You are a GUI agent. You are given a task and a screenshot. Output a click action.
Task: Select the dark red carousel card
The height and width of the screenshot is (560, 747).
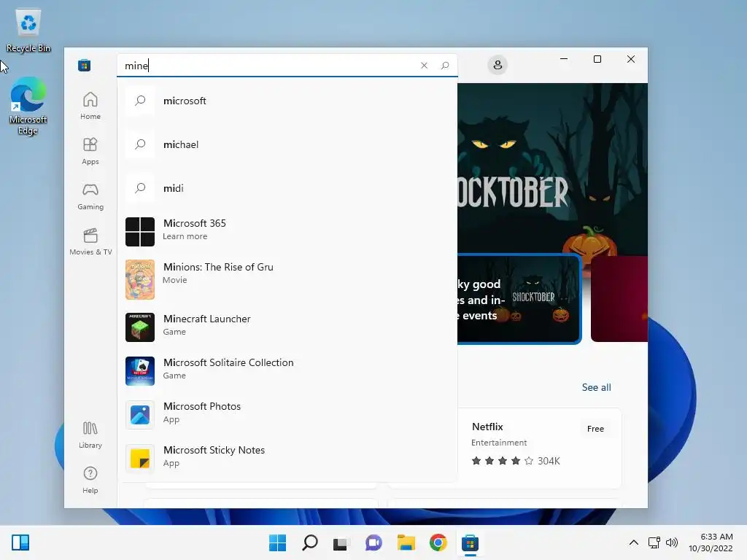pyautogui.click(x=619, y=299)
